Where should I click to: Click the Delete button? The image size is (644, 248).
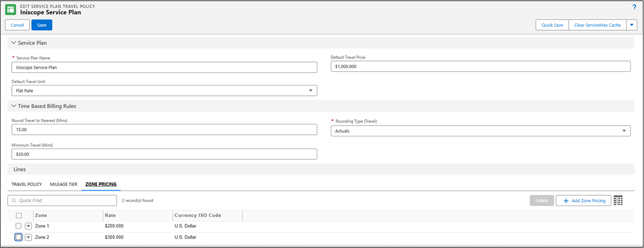tap(542, 201)
